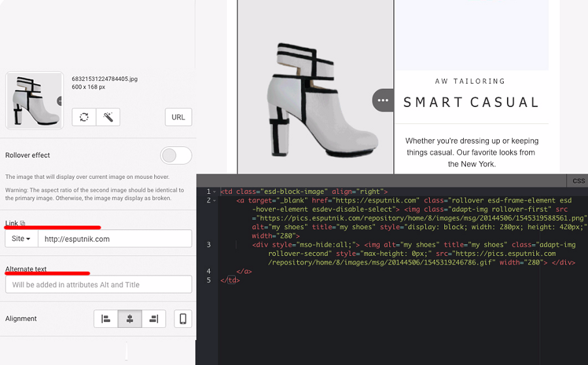Click the mobile device alignment icon
This screenshot has height=365, width=588.
click(x=183, y=319)
